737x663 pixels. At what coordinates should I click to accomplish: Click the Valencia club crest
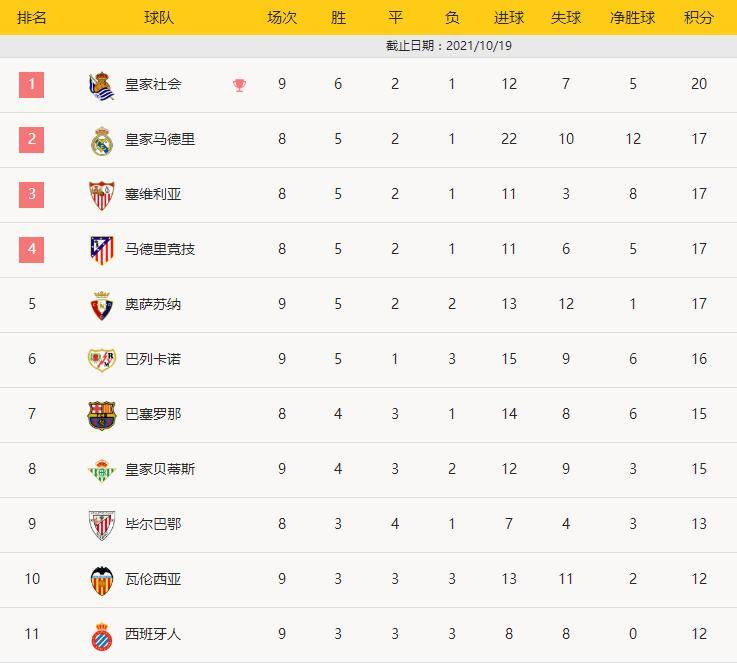tap(102, 581)
